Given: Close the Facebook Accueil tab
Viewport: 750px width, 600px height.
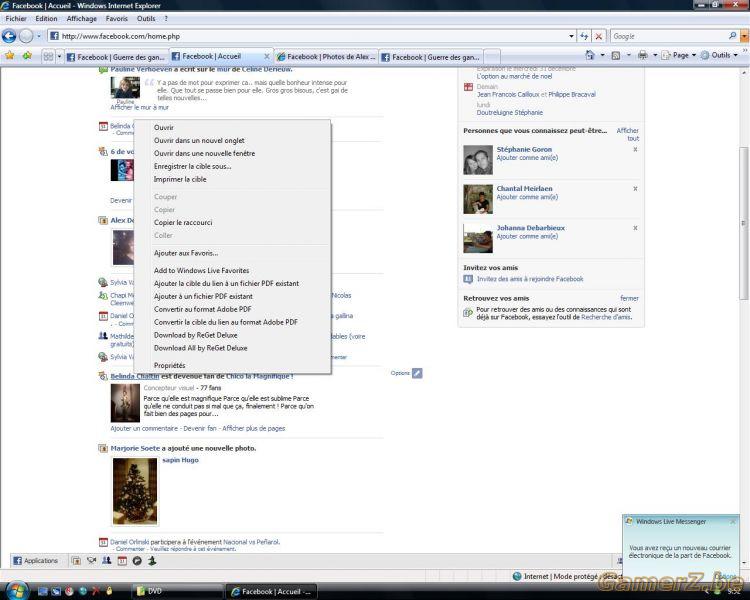Looking at the screenshot, I should (267, 56).
